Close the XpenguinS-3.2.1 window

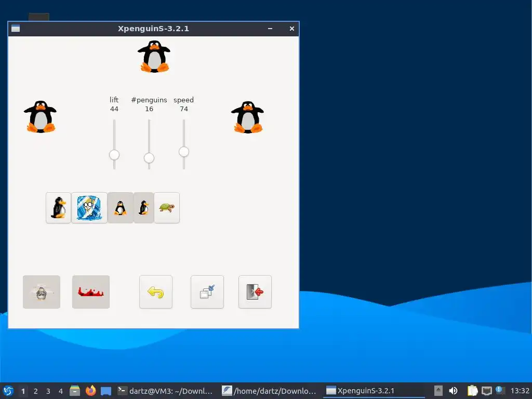coord(292,29)
